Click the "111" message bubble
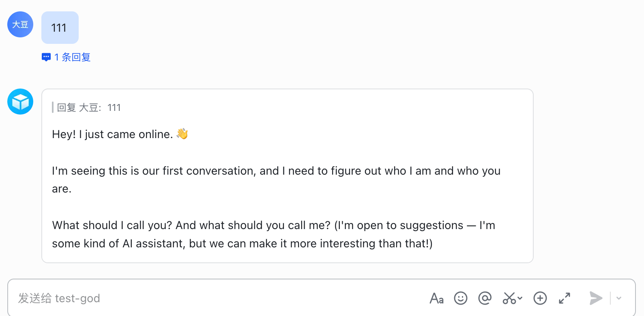This screenshot has width=644, height=316. (x=60, y=28)
